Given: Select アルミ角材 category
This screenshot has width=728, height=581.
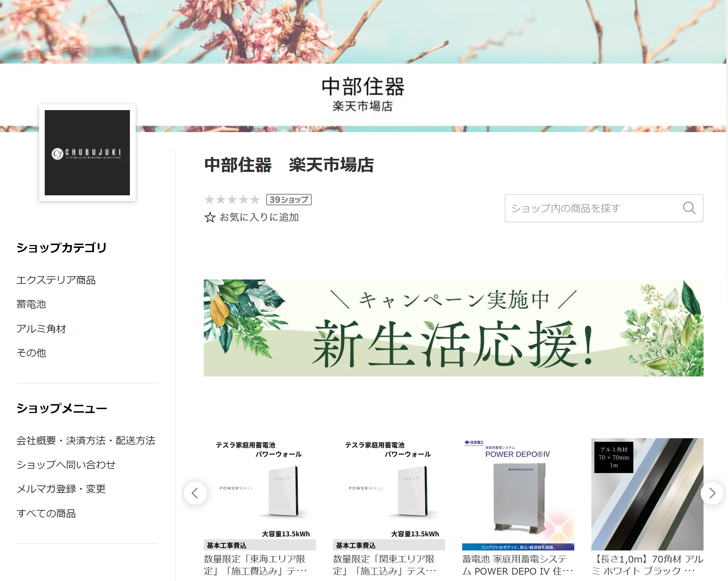Looking at the screenshot, I should (41, 329).
